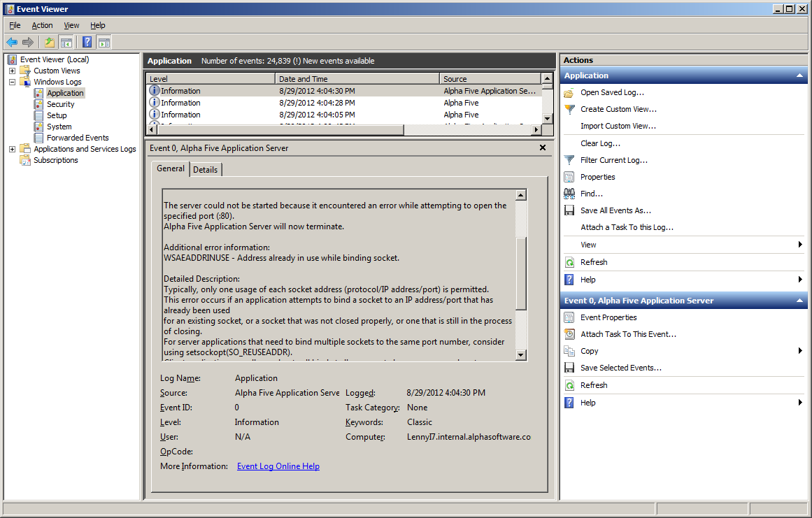Click the event list scroll up arrow
This screenshot has height=518, width=812.
547,79
